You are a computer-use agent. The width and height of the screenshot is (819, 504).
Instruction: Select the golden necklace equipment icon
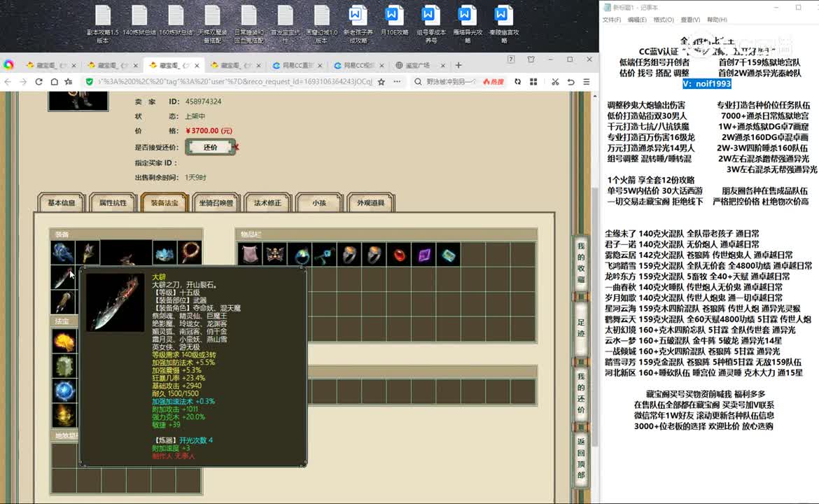(190, 253)
